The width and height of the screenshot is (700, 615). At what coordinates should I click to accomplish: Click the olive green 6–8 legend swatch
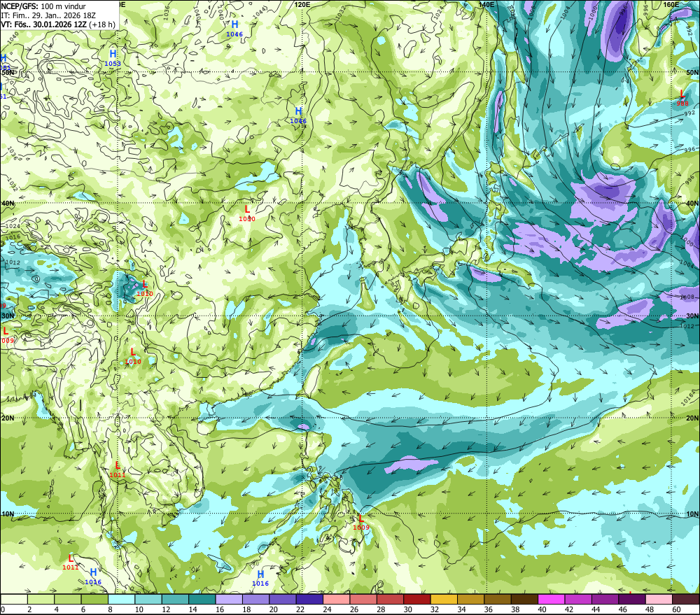coord(94,599)
